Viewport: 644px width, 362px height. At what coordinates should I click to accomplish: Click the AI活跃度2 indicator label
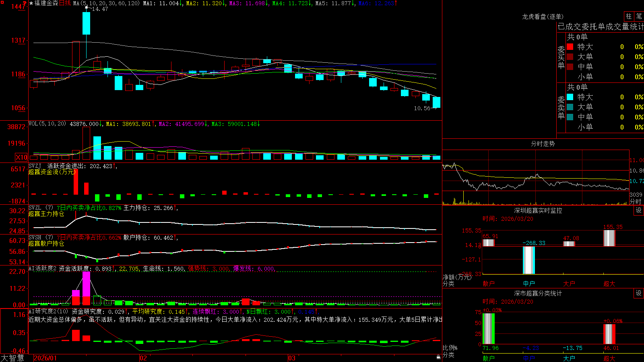click(42, 269)
